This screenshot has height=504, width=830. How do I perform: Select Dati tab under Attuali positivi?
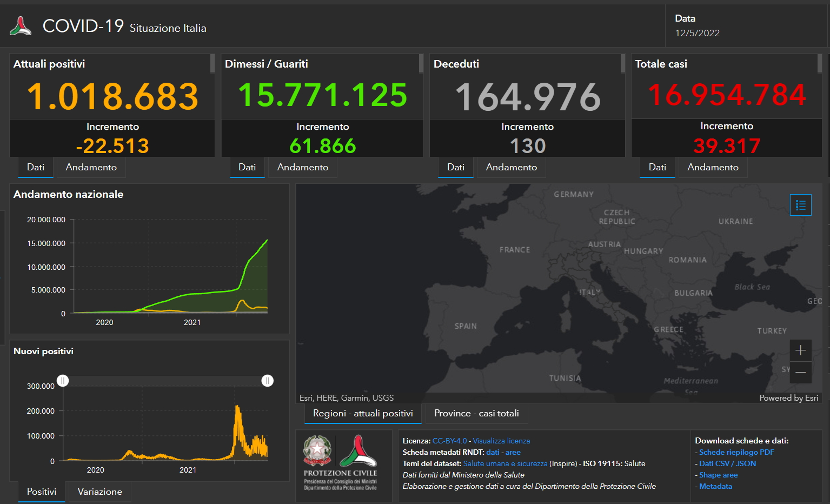pos(36,167)
